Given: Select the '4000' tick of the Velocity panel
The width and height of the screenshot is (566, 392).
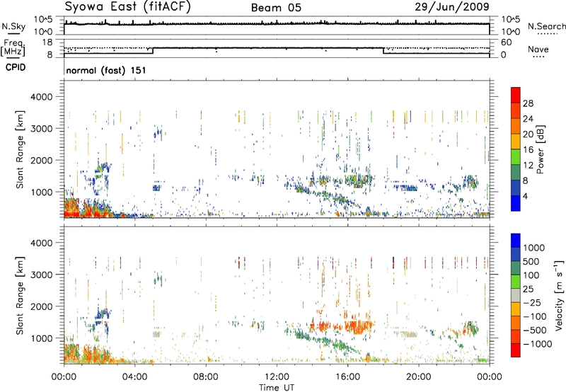Looking at the screenshot, I should click(42, 243).
